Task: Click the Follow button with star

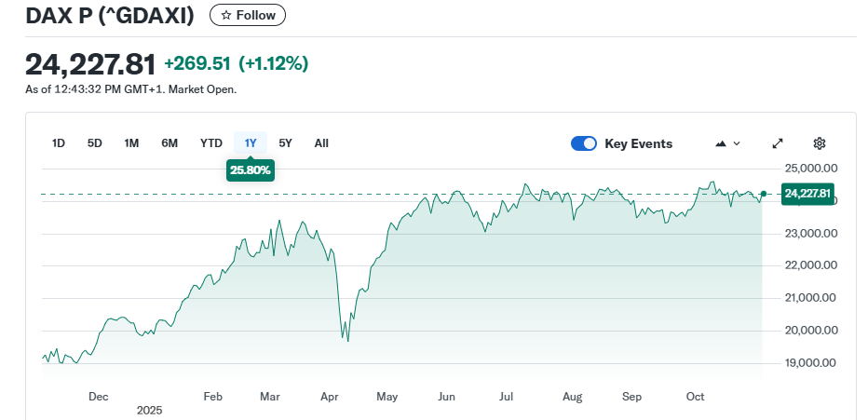Action: coord(248,16)
